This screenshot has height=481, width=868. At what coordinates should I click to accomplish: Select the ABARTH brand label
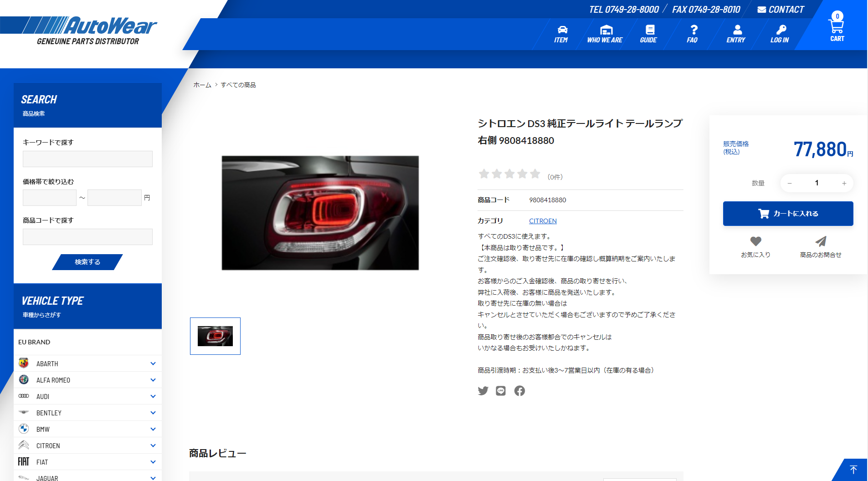(x=47, y=363)
